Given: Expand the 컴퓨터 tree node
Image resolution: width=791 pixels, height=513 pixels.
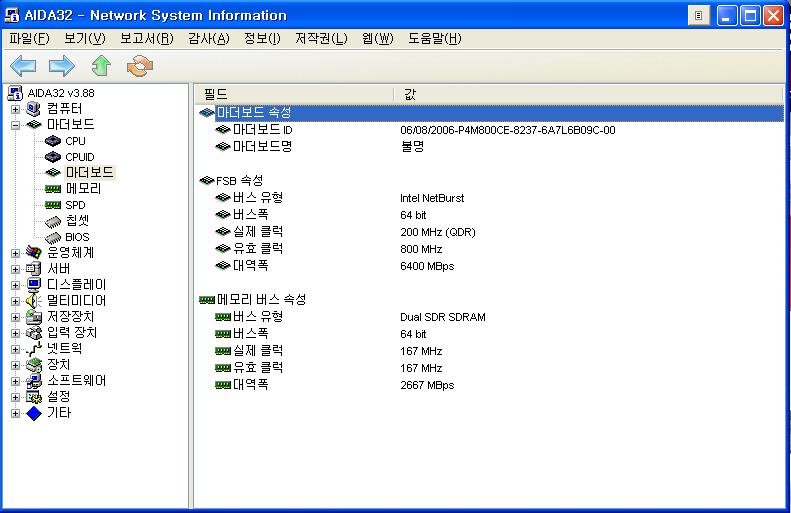Looking at the screenshot, I should (x=16, y=109).
